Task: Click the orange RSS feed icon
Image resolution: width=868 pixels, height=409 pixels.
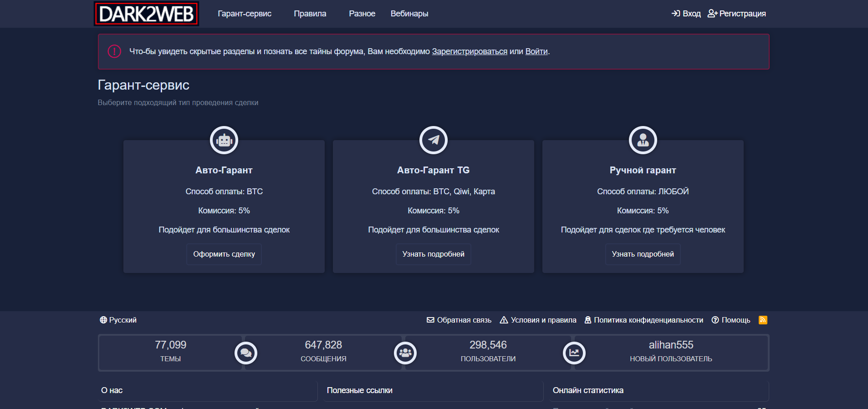Action: tap(763, 320)
